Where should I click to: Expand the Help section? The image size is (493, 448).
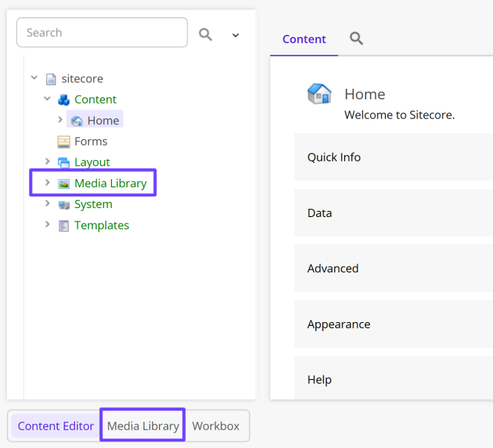click(x=394, y=378)
